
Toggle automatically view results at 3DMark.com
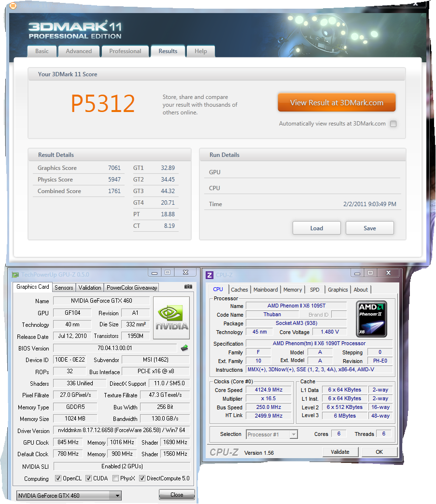click(x=393, y=124)
